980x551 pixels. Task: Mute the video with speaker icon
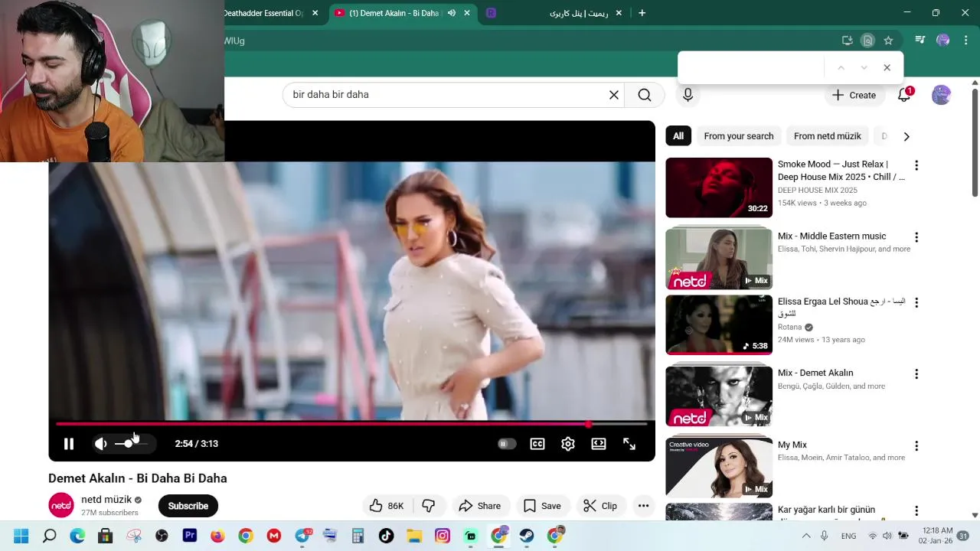click(x=101, y=444)
